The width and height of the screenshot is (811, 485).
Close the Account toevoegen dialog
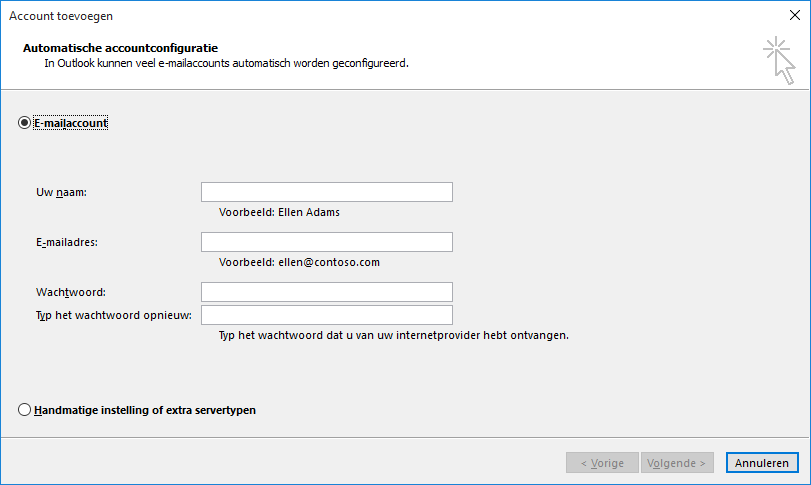pos(795,15)
